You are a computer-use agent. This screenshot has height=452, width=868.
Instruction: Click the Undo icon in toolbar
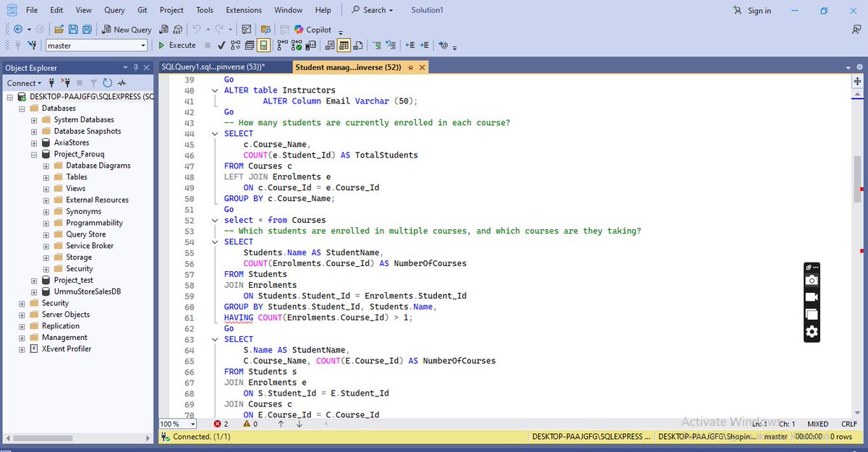[x=196, y=30]
